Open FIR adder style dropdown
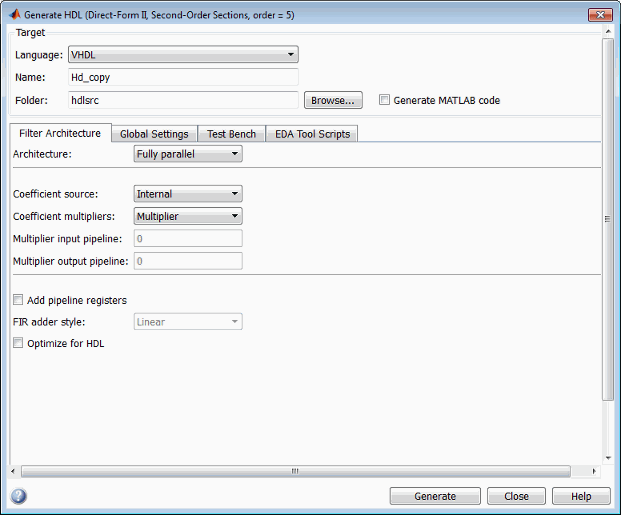621x515 pixels. click(x=188, y=322)
